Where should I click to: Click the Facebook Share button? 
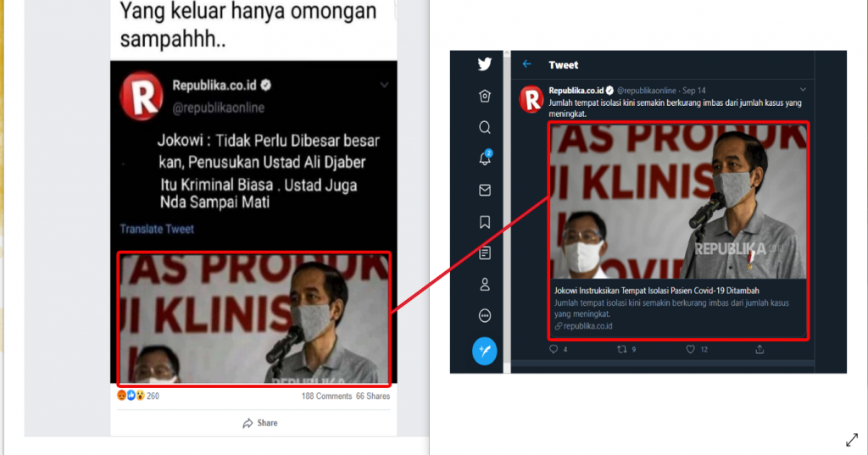coord(259,423)
